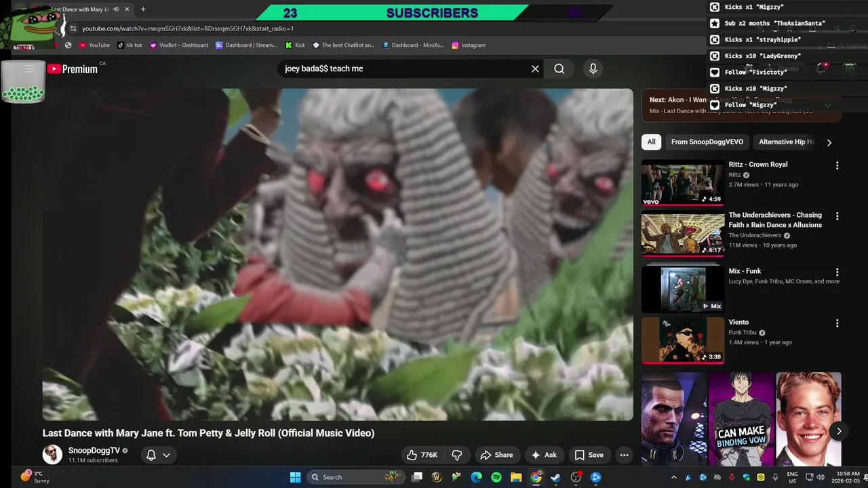Open Task View on taskbar
Image resolution: width=868 pixels, height=488 pixels.
(417, 477)
